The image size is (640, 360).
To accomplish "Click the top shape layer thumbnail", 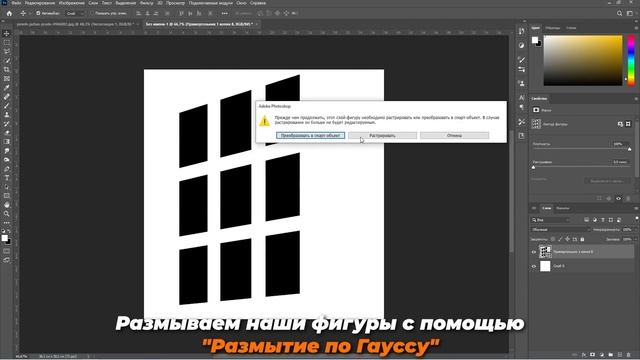I will [545, 252].
